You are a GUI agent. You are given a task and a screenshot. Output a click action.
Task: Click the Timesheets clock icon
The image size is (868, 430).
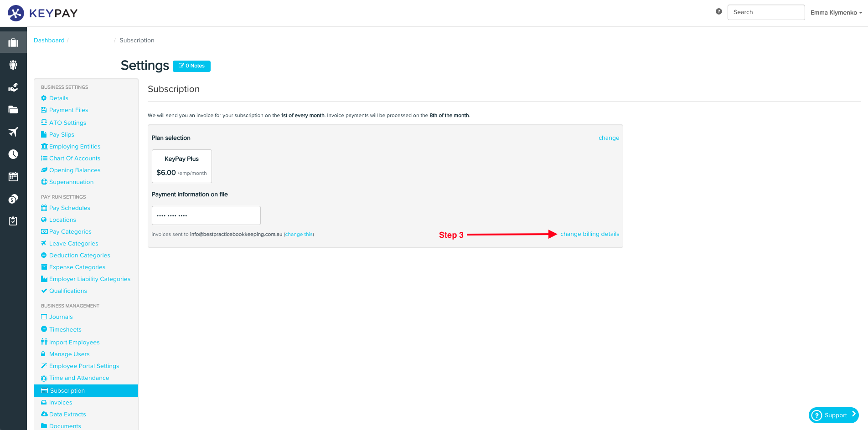(44, 329)
